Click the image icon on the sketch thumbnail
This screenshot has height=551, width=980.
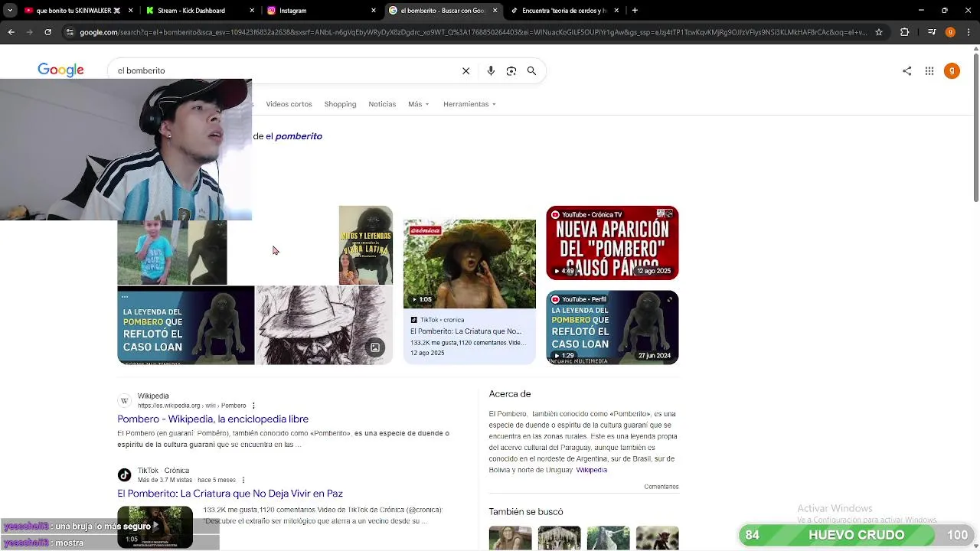[375, 347]
